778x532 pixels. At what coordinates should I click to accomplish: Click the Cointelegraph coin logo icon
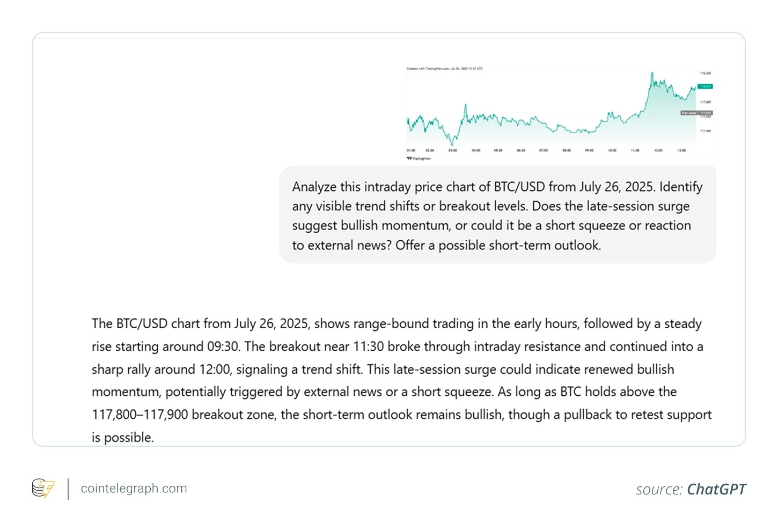point(43,489)
